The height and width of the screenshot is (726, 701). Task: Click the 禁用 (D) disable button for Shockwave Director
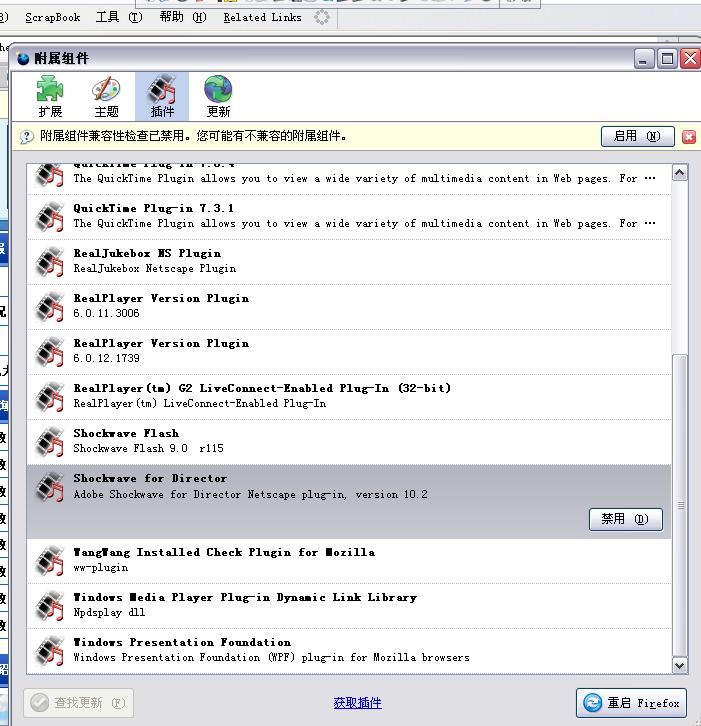(x=626, y=519)
